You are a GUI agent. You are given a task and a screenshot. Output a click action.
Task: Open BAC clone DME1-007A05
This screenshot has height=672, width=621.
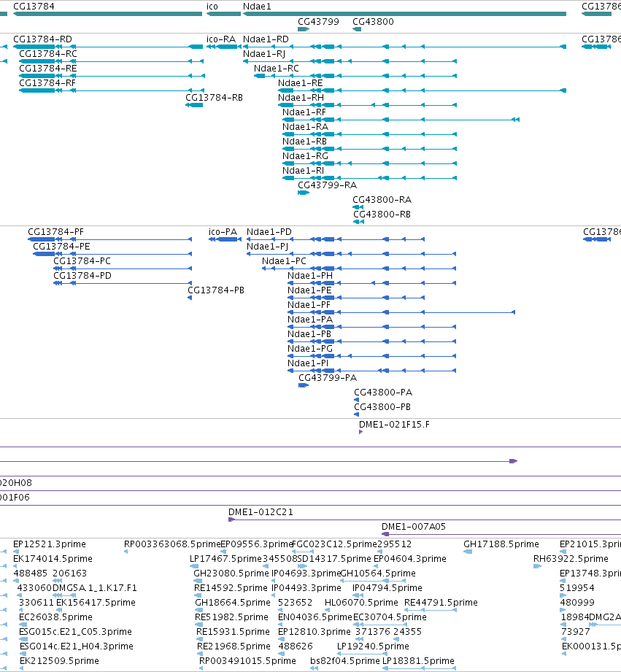414,526
